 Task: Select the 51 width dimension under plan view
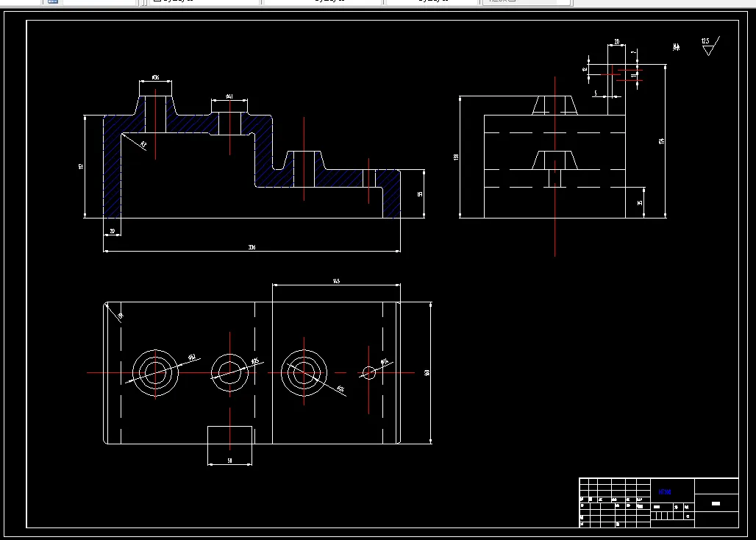point(229,461)
